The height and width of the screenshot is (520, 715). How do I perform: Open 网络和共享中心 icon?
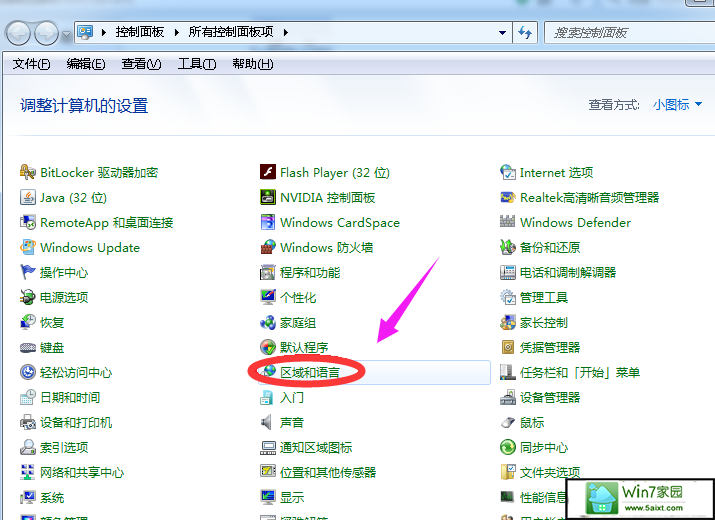[27, 472]
